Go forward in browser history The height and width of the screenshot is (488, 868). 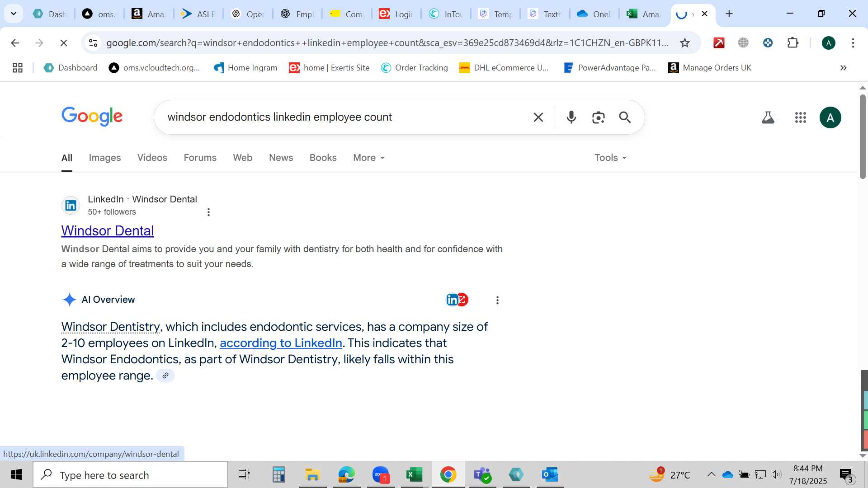[39, 43]
